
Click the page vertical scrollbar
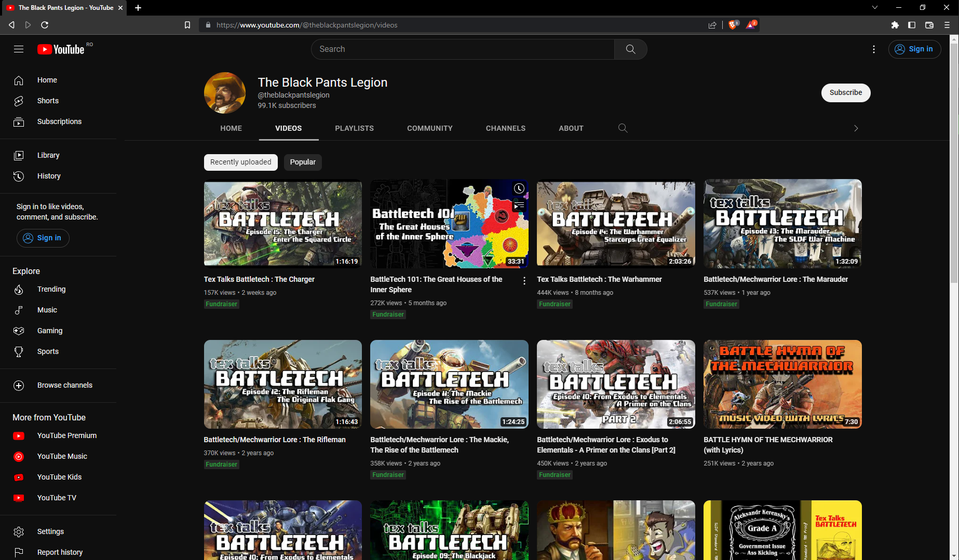pyautogui.click(x=954, y=163)
